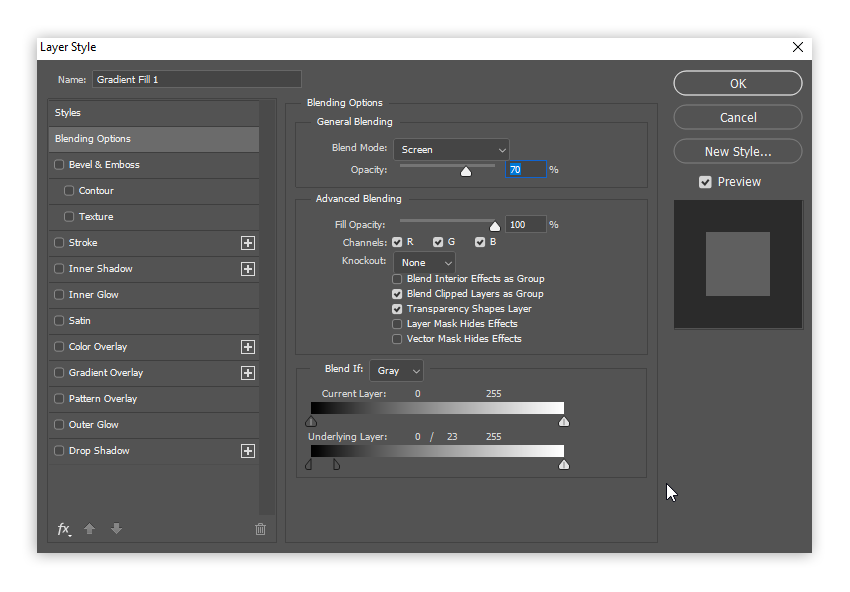
Task: Click the Name field Gradient Fill 1
Action: pos(197,80)
